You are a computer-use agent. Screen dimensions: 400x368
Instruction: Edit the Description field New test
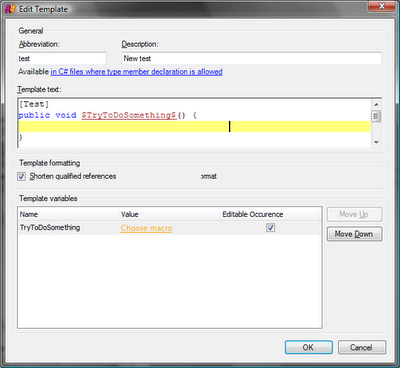[x=252, y=59]
